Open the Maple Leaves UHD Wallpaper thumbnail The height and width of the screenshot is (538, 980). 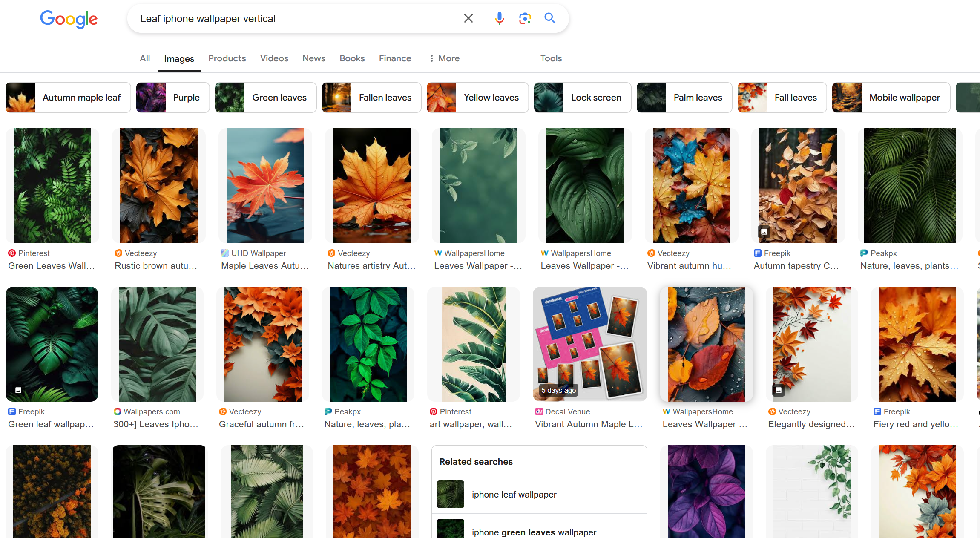[265, 186]
